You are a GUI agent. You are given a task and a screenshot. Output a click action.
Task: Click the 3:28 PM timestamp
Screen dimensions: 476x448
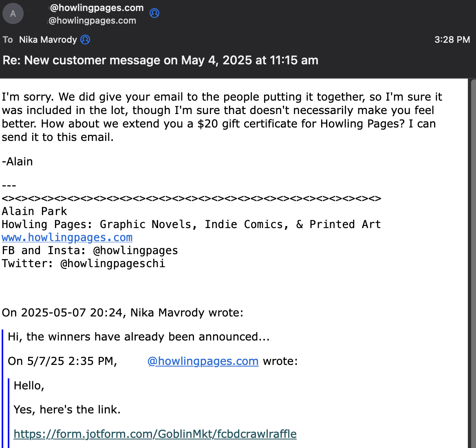452,40
